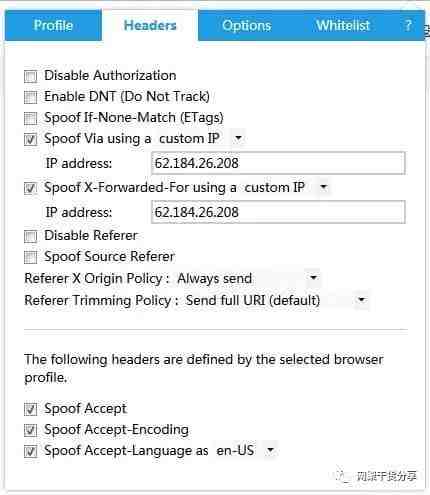Expand the X-Forwarded-For custom IP dropdown
This screenshot has height=495, width=430.
point(286,187)
